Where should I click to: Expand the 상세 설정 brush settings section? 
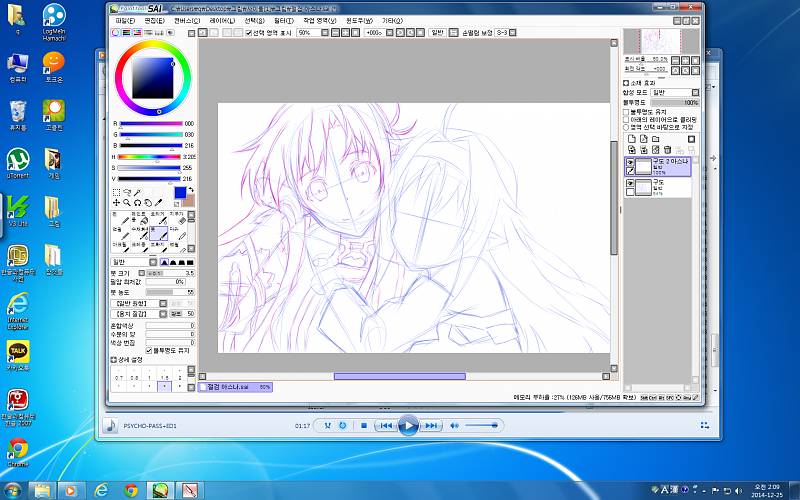(117, 362)
